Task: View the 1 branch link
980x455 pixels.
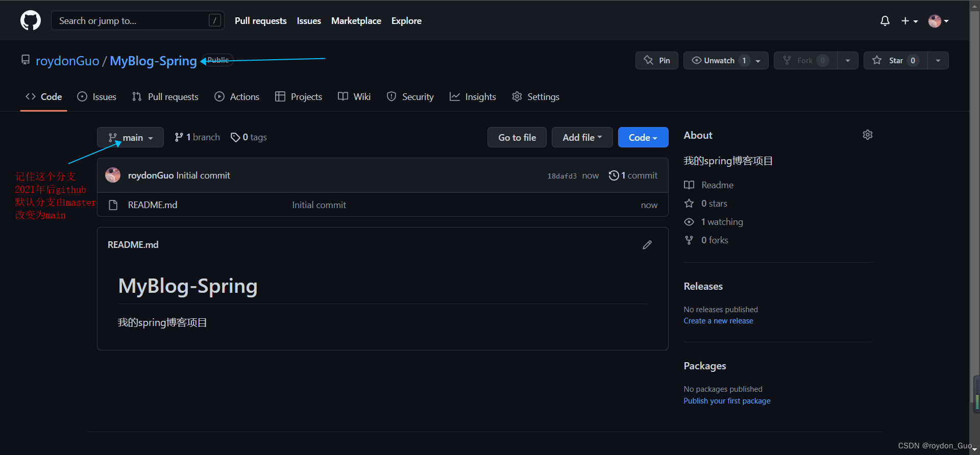Action: pyautogui.click(x=197, y=137)
